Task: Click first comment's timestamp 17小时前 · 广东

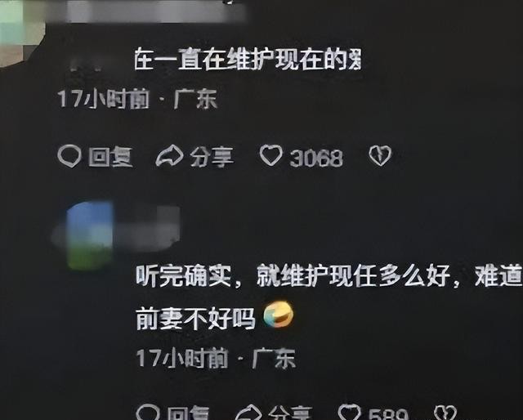Action: pos(137,99)
